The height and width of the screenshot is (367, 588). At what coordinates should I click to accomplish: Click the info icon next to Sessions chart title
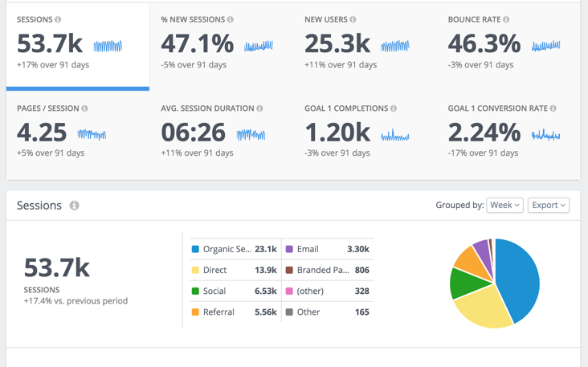point(74,206)
